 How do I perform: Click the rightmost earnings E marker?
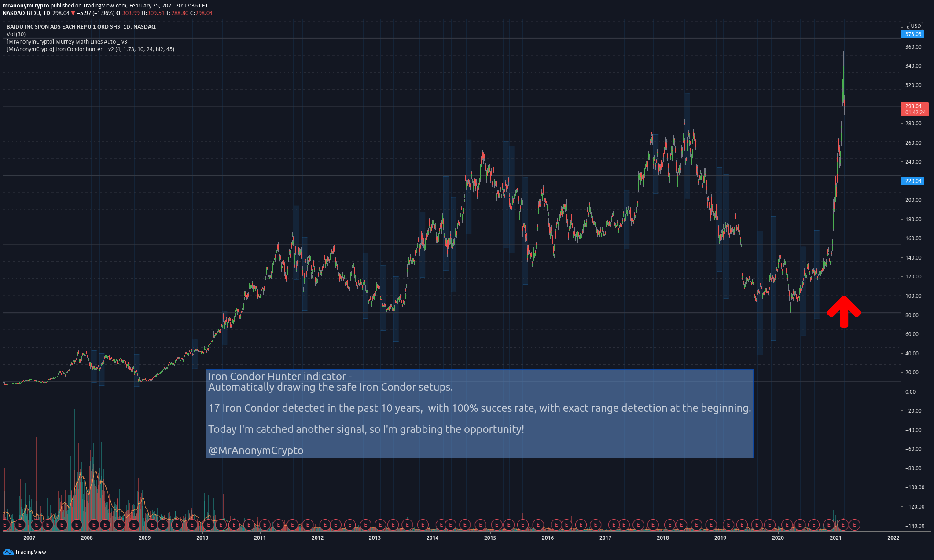point(854,525)
